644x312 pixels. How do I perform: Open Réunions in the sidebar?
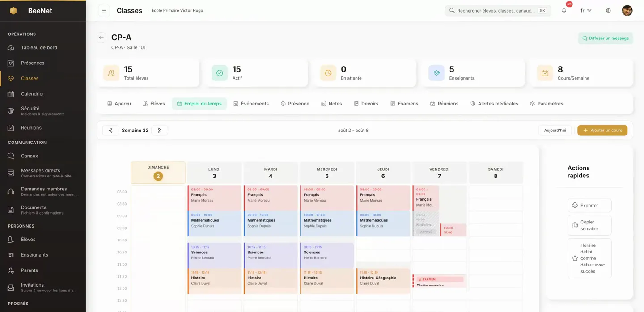point(43,128)
